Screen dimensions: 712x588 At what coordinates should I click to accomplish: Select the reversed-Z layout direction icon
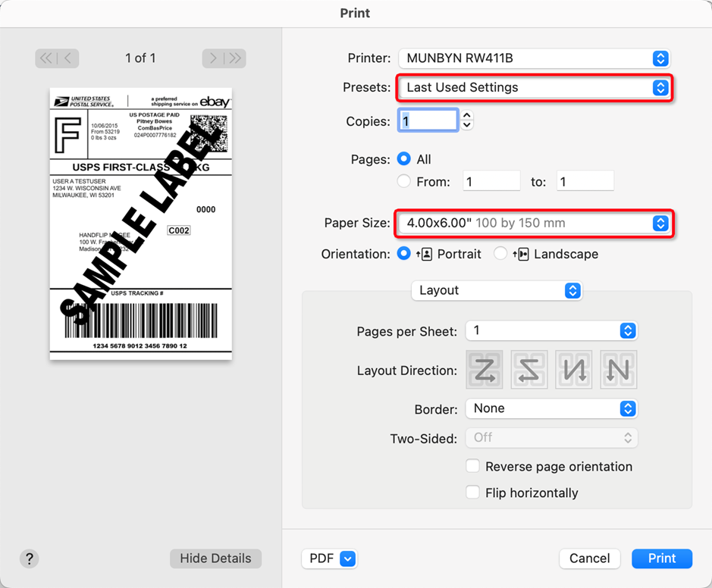[529, 370]
